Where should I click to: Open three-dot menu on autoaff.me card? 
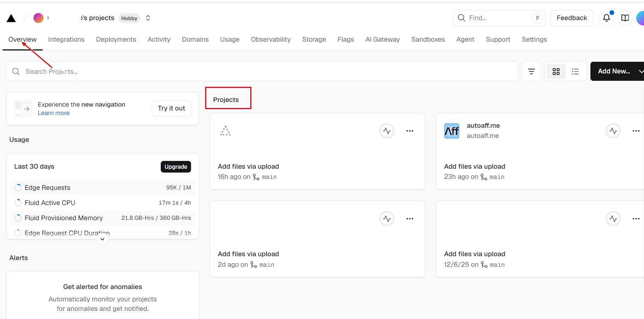pyautogui.click(x=636, y=131)
